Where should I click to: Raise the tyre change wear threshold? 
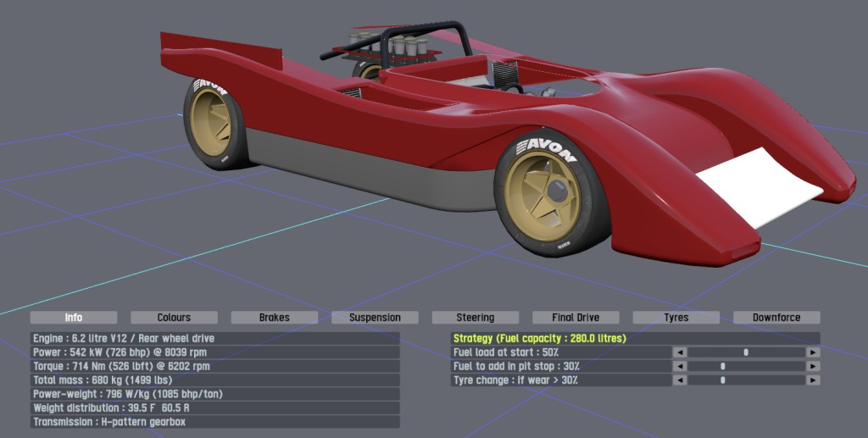point(813,380)
